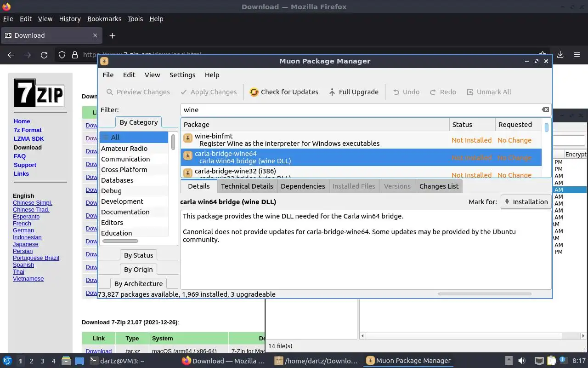588x368 pixels.
Task: Select the Development category
Action: pyautogui.click(x=134, y=201)
